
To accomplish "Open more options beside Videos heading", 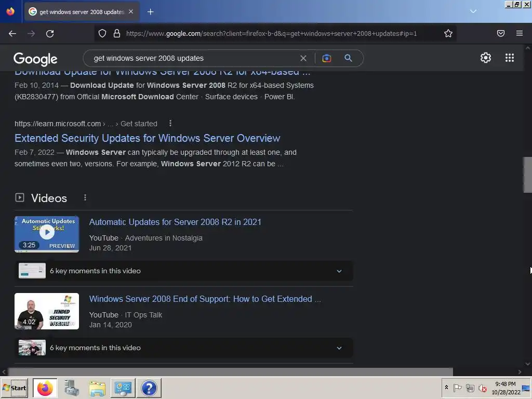I will (x=85, y=197).
